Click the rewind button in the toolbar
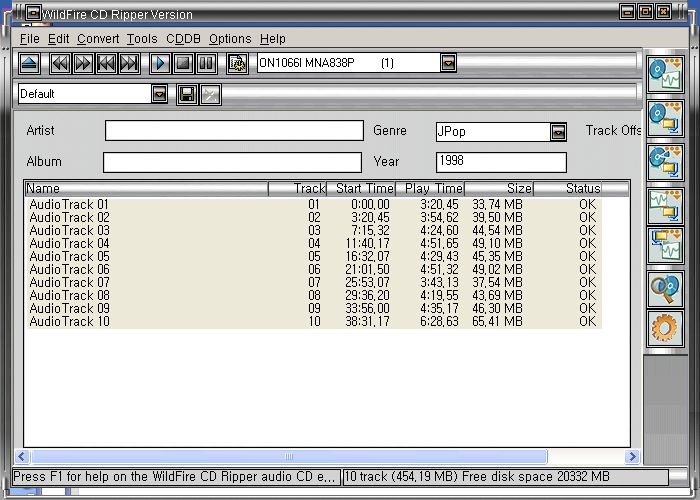Viewport: 700px width, 500px height. (x=60, y=63)
